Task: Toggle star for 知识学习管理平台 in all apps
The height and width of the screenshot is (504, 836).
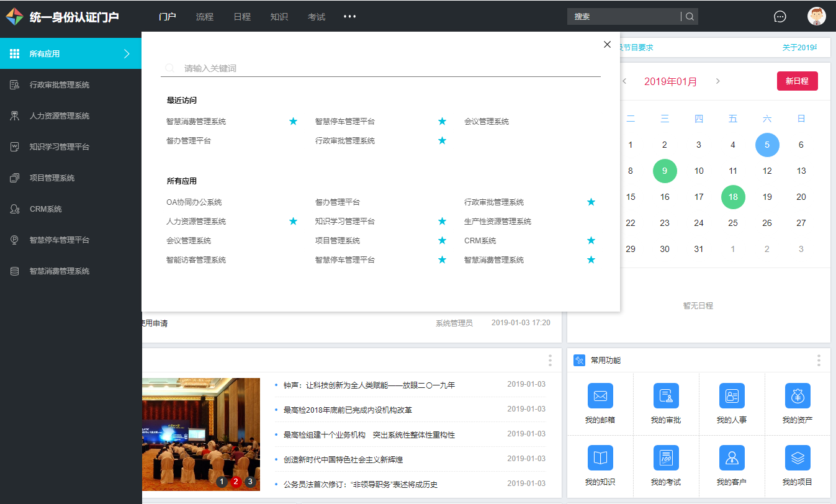Action: pos(442,221)
